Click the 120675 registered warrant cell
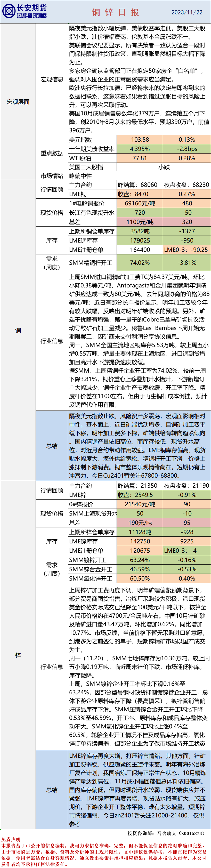 (x=140, y=551)
